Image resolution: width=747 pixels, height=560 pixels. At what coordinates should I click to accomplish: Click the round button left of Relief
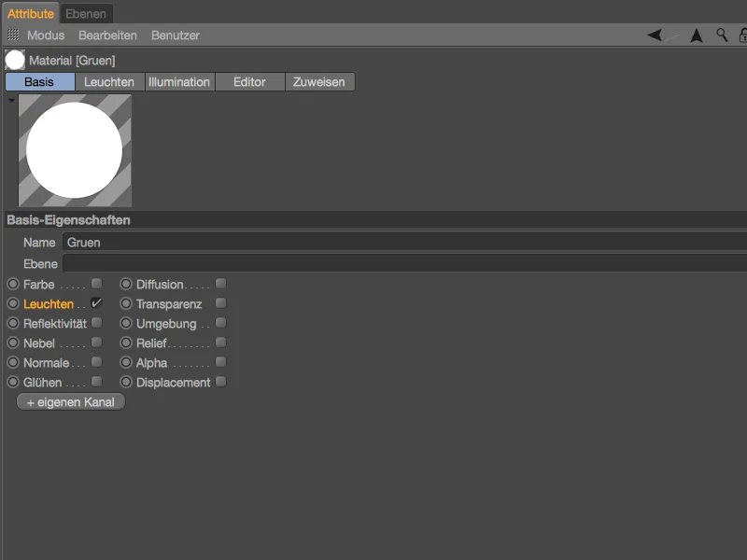pyautogui.click(x=126, y=343)
